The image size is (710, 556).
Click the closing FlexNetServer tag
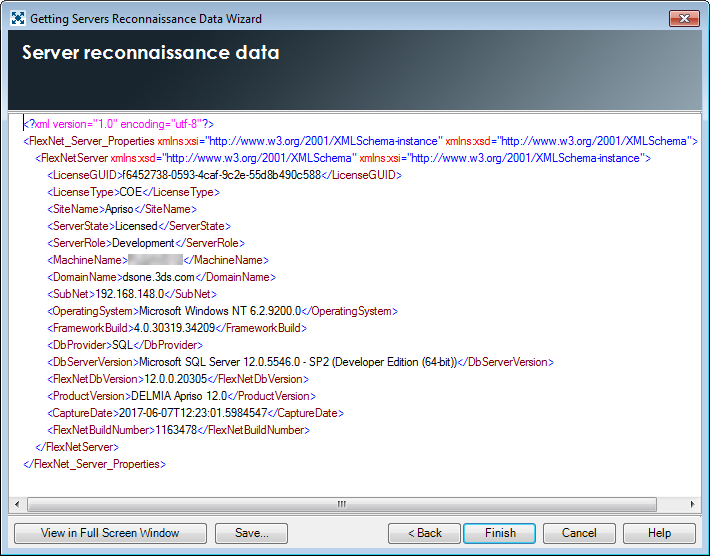77,447
